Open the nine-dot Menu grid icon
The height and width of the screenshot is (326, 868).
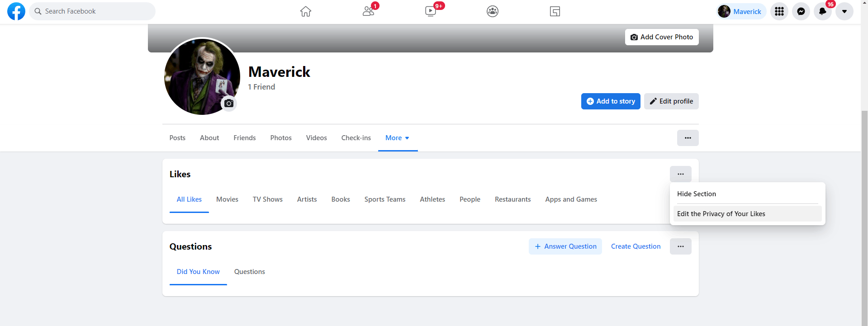[x=779, y=11]
